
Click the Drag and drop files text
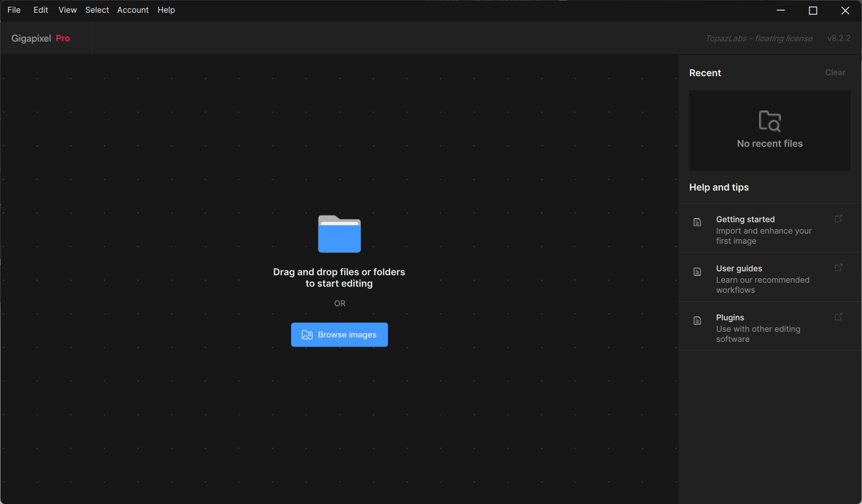tap(339, 278)
